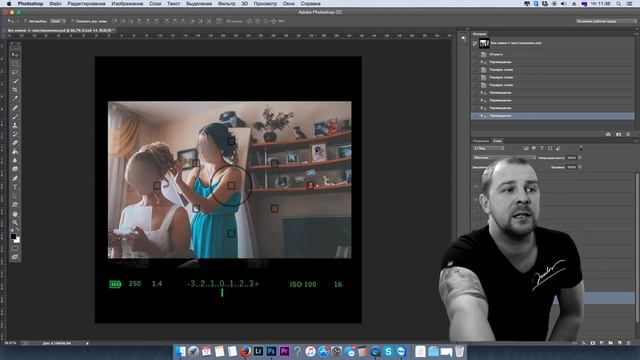Select the Path Selection tool
The image size is (640, 360).
pyautogui.click(x=15, y=196)
